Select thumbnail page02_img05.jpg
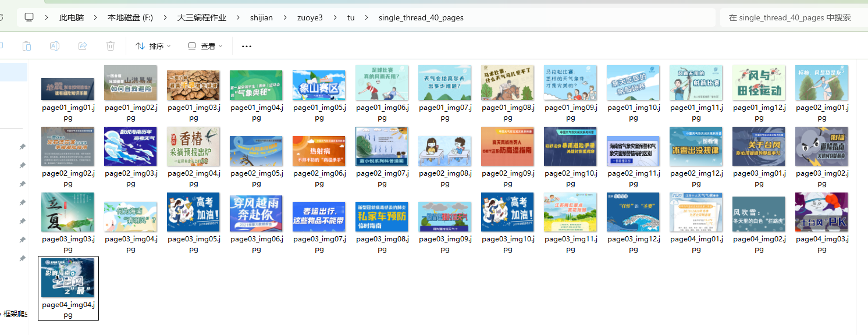This screenshot has width=868, height=335. pyautogui.click(x=256, y=151)
